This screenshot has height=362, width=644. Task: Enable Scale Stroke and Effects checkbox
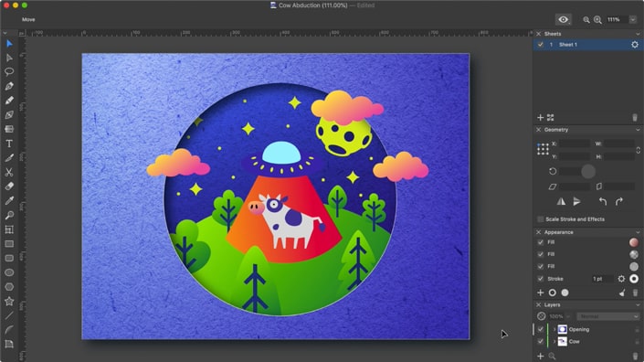point(541,219)
